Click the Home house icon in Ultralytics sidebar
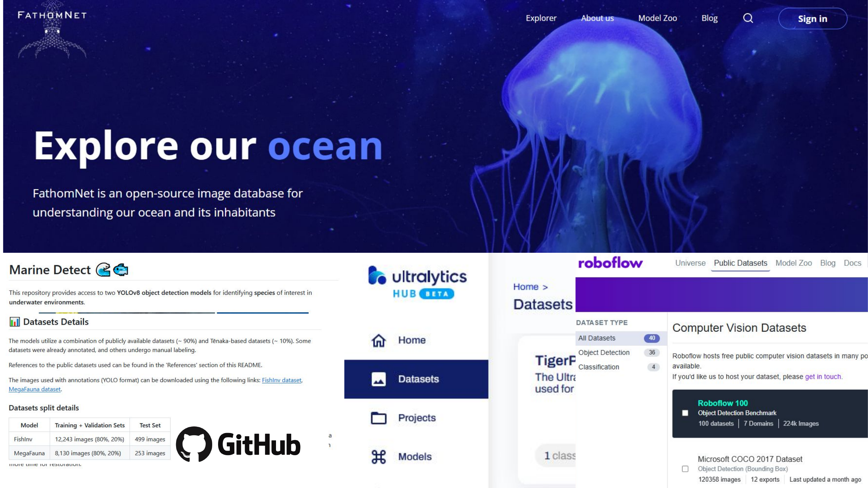 (x=379, y=340)
